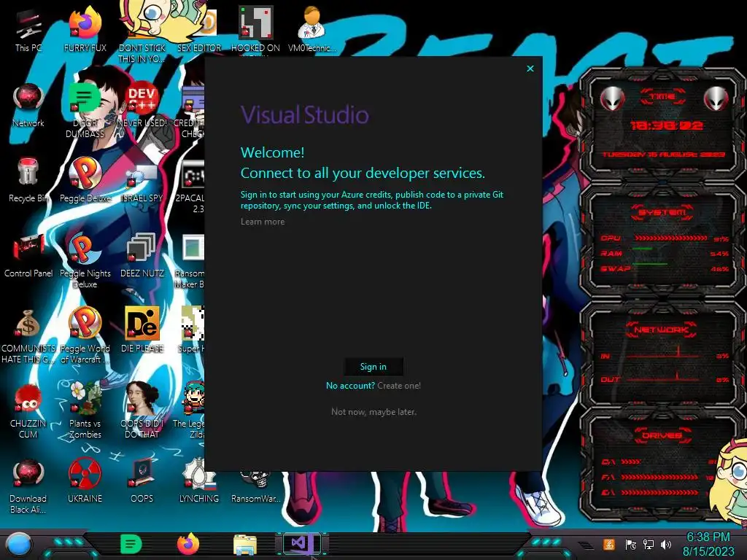The height and width of the screenshot is (560, 747).
Task: Click the CPU usage bar in SYSTEM widget
Action: point(671,238)
